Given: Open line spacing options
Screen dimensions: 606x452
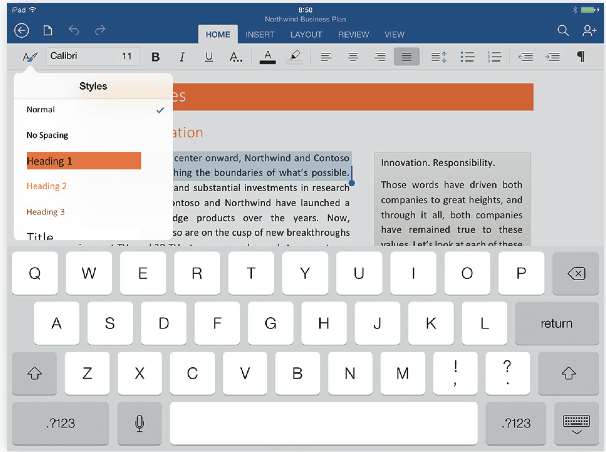Looking at the screenshot, I should (x=439, y=57).
